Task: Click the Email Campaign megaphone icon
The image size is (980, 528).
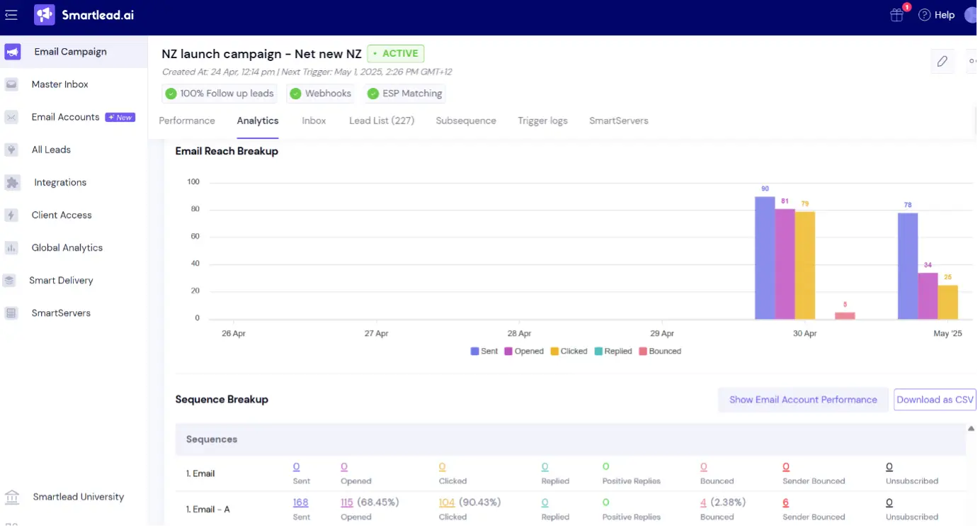Action: (x=13, y=52)
